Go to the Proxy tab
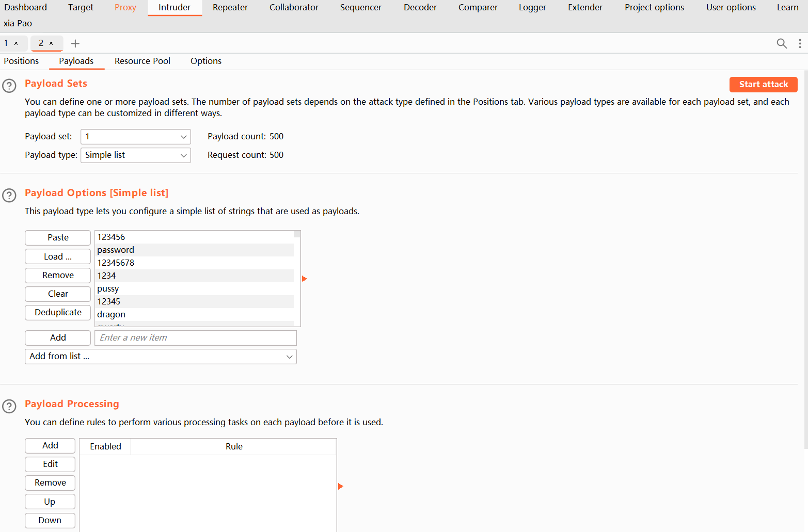808x532 pixels. (125, 7)
